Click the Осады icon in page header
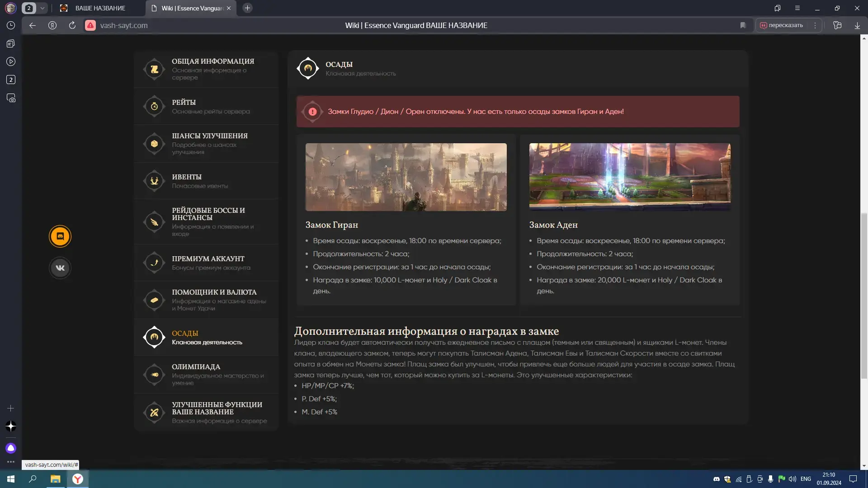 [308, 68]
